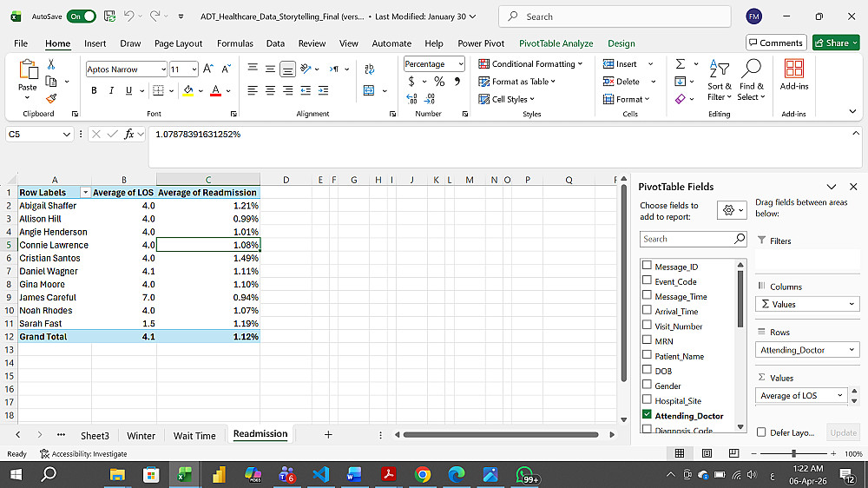Check the MRN field checkbox
Screen dimensions: 868x488
click(647, 340)
